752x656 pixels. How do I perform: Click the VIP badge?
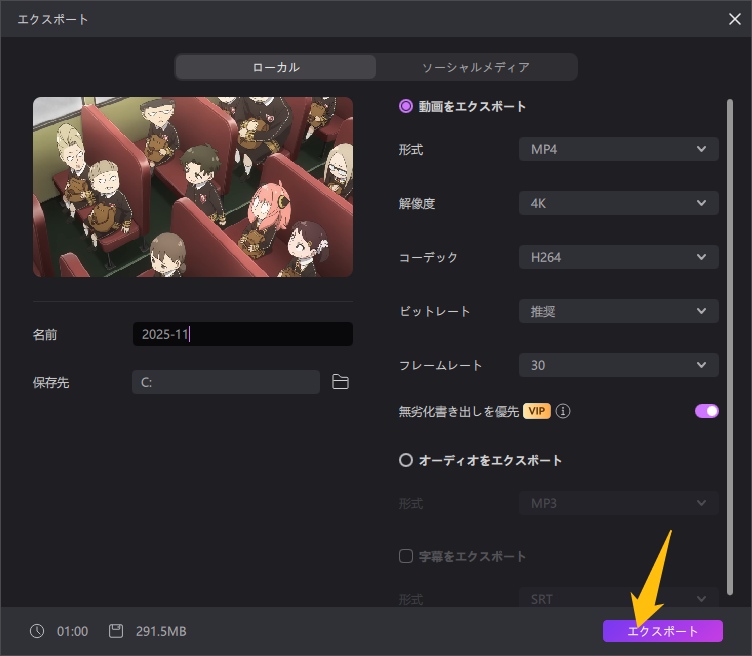[x=537, y=411]
